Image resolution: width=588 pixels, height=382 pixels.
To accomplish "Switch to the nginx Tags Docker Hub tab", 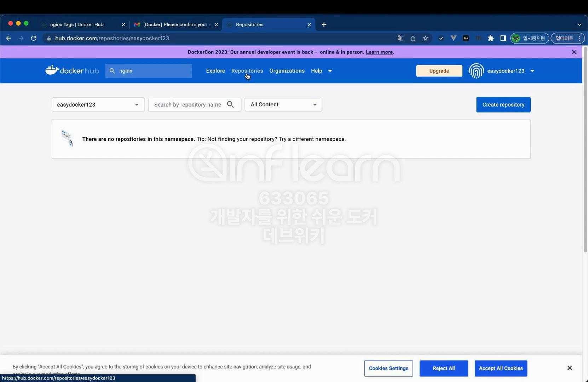I will pos(83,24).
